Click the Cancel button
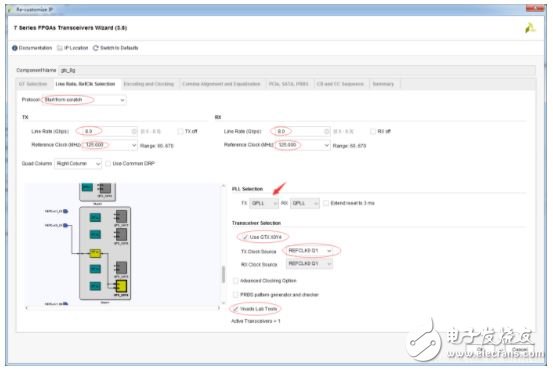553x370 pixels. 519,350
